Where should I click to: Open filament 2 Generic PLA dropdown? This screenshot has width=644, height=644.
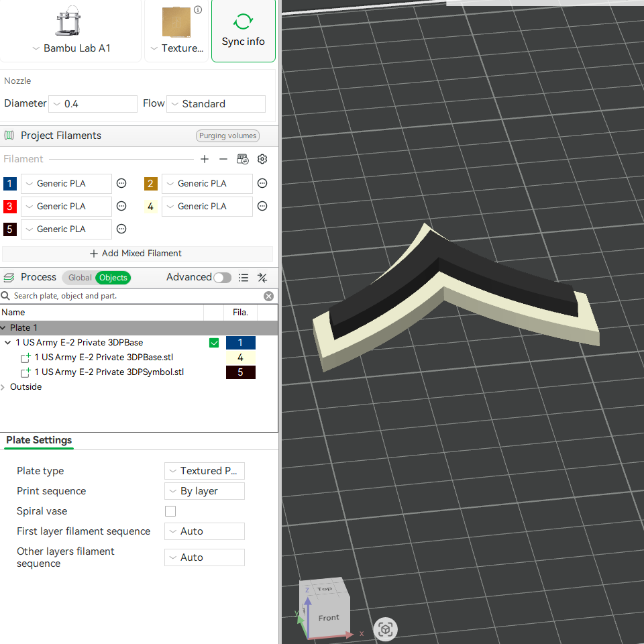207,184
